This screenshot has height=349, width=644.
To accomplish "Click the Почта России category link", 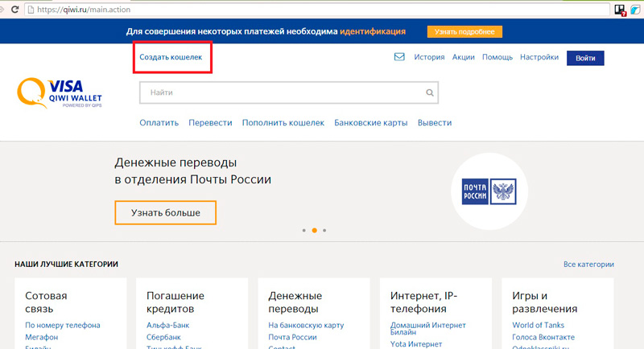I will tap(292, 337).
